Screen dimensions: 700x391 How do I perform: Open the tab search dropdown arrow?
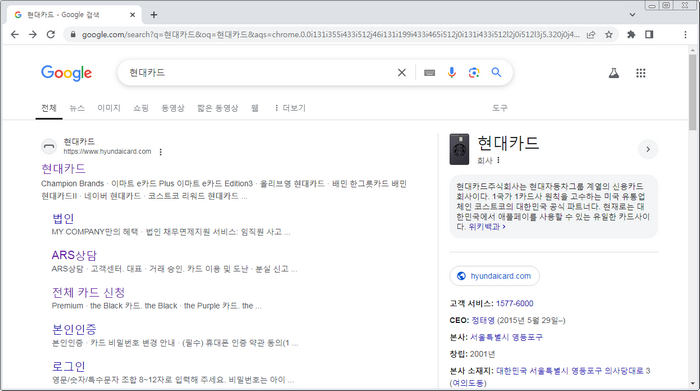pos(632,15)
